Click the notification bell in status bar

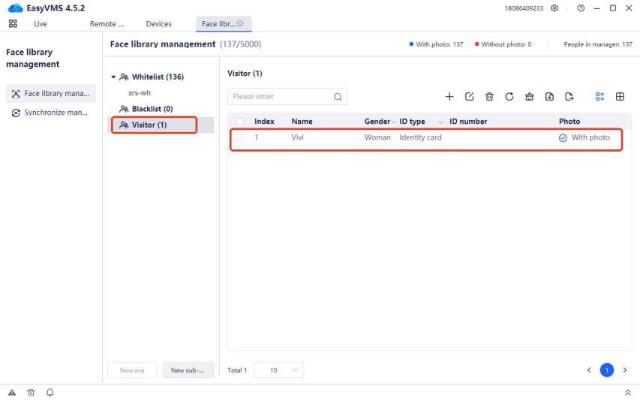click(50, 392)
